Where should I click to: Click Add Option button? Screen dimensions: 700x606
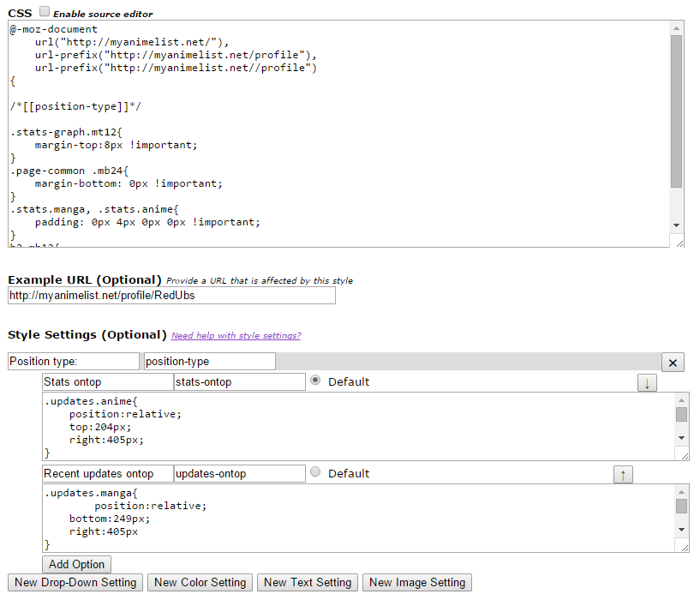coord(76,564)
